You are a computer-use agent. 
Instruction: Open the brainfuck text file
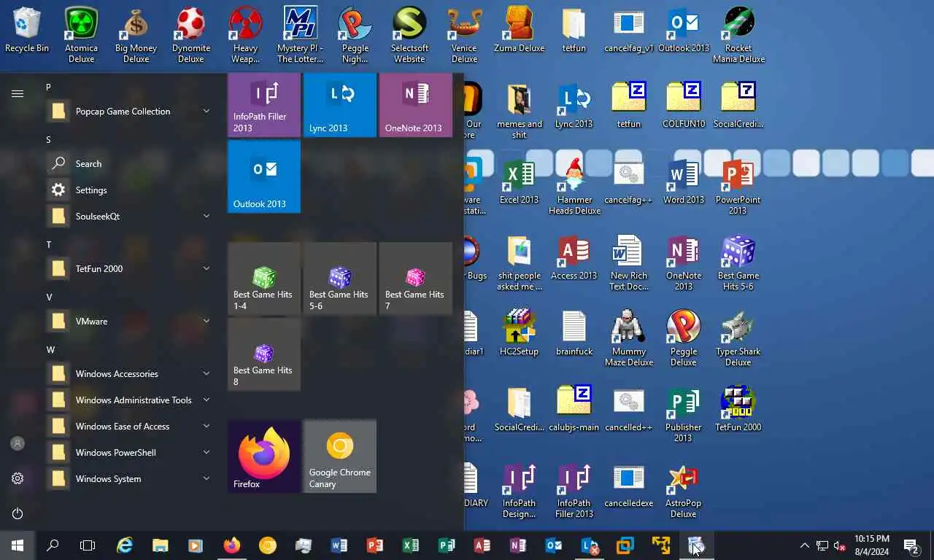pyautogui.click(x=574, y=334)
